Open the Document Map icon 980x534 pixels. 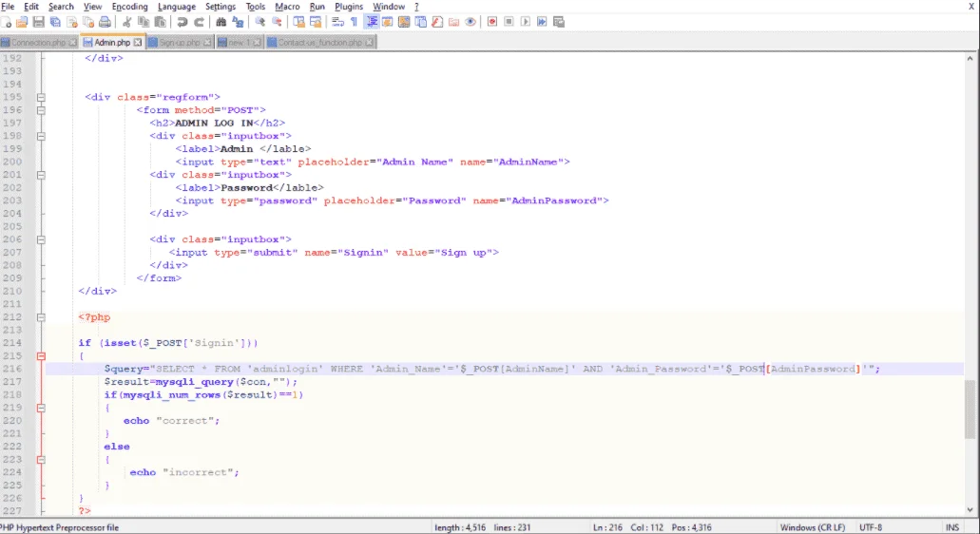(404, 22)
